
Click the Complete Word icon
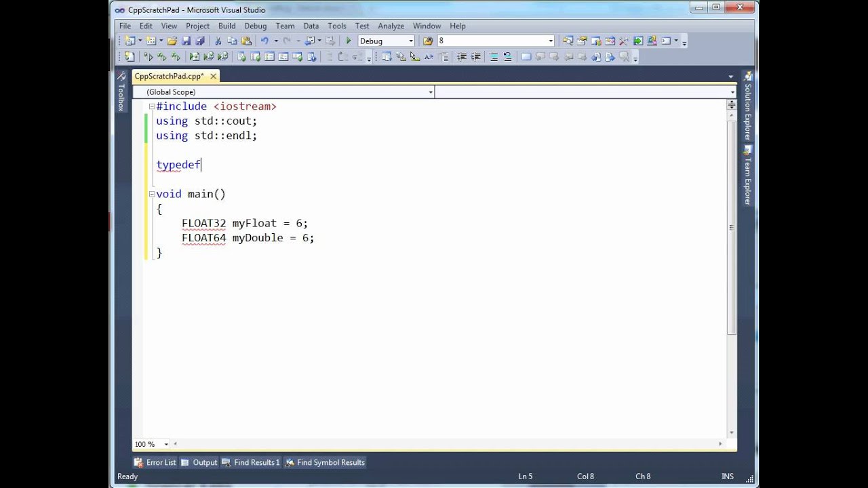click(429, 57)
